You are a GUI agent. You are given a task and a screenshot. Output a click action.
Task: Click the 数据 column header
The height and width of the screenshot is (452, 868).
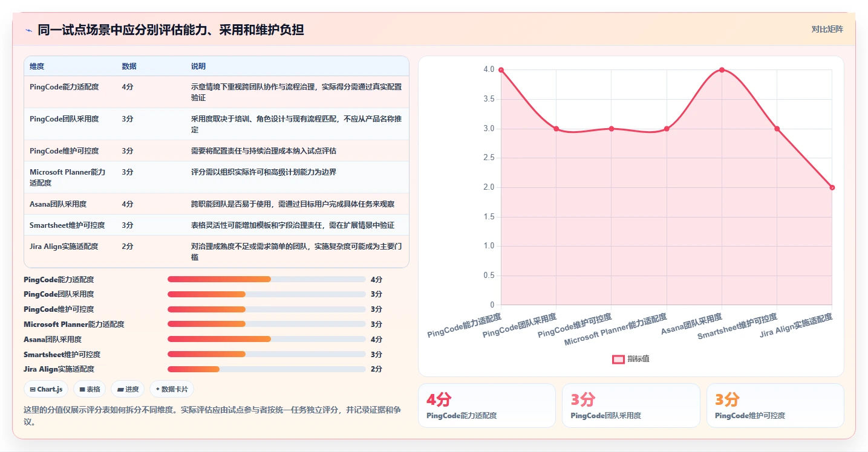pos(129,66)
